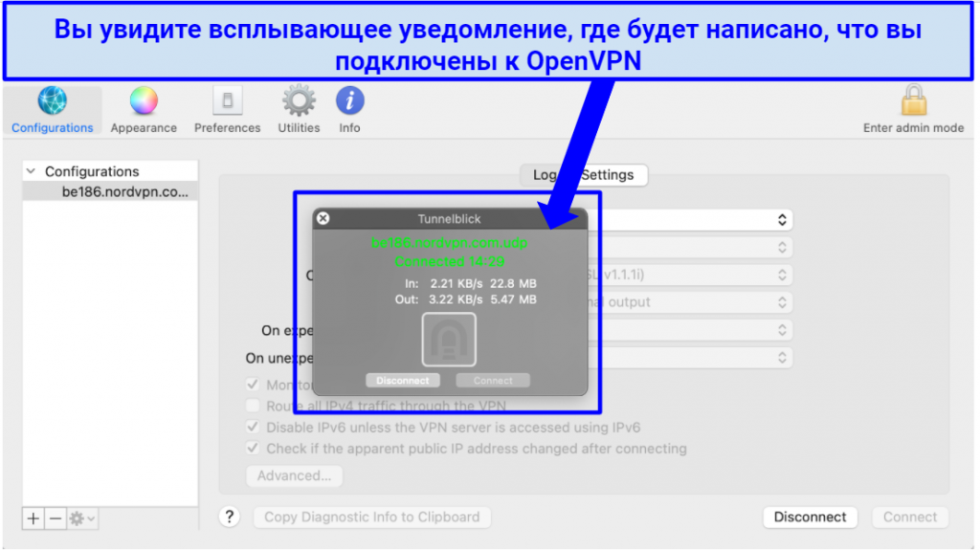Image resolution: width=980 pixels, height=551 pixels.
Task: Add a configuration with the plus button
Action: point(33,518)
